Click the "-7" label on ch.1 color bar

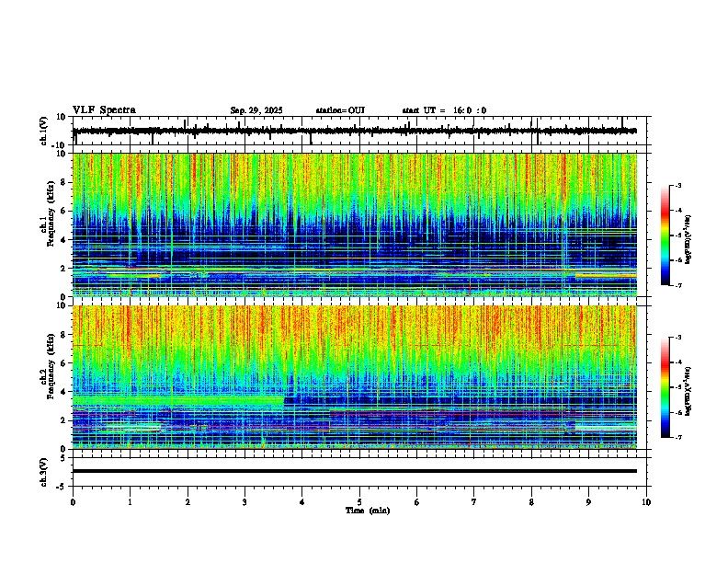[x=678, y=285]
